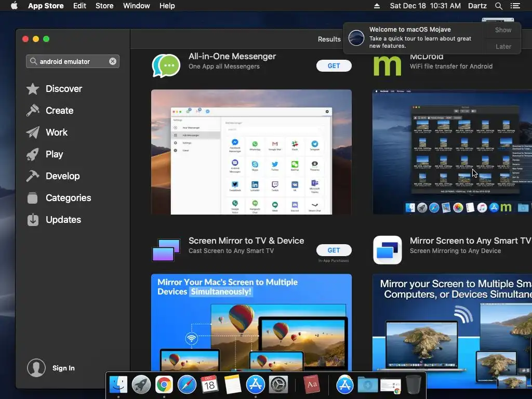Select Mirror Screen to Any Smart TV title
Viewport: 532px width, 399px height.
471,241
